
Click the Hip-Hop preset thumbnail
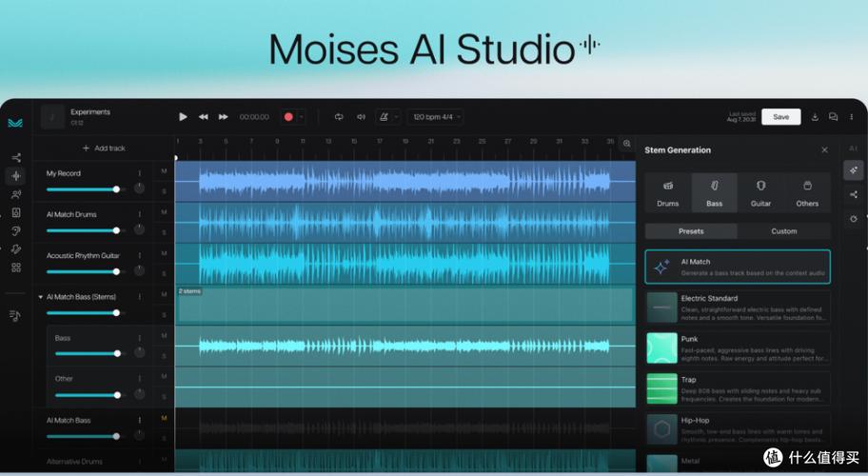click(662, 429)
